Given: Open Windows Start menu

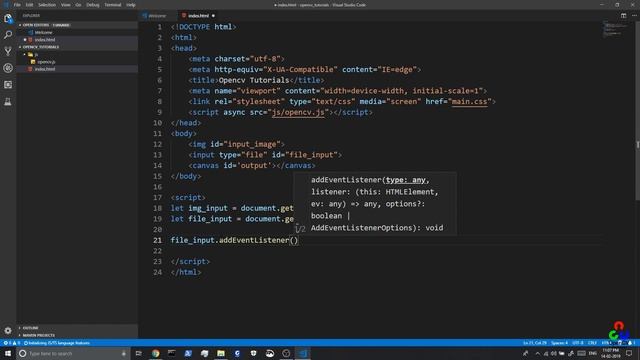Looking at the screenshot, I should [x=8, y=353].
